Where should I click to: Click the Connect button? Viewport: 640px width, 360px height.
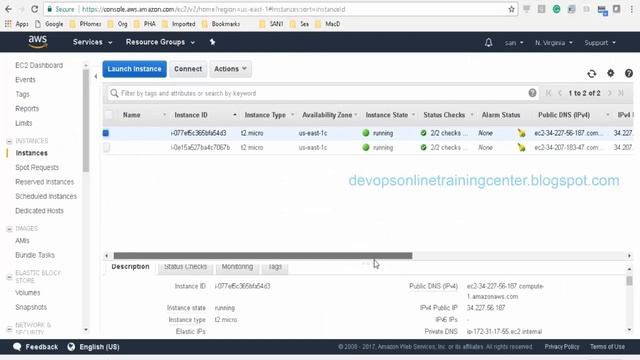tap(188, 69)
